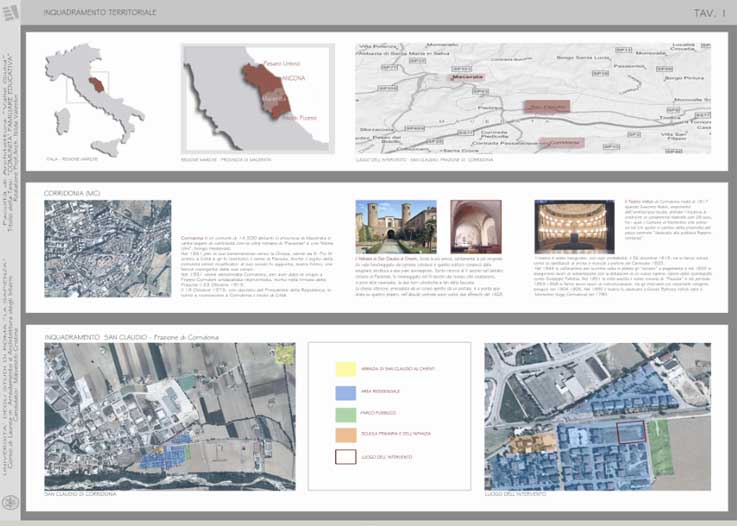This screenshot has width=737, height=526.
Task: Click the 'REGIONE MARCHE - PROVINCIA DI MACERATA' caption
Action: coord(226,160)
